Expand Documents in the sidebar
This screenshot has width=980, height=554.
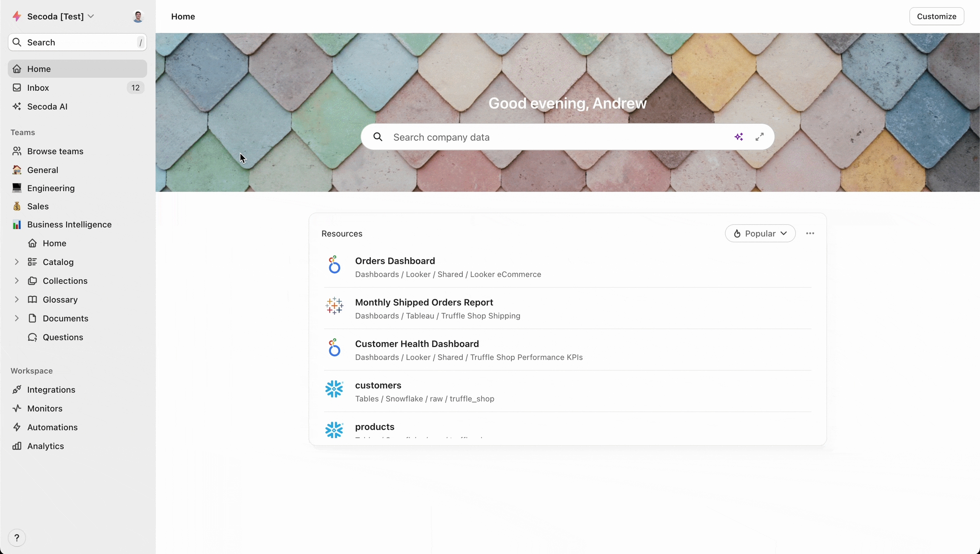tap(17, 318)
